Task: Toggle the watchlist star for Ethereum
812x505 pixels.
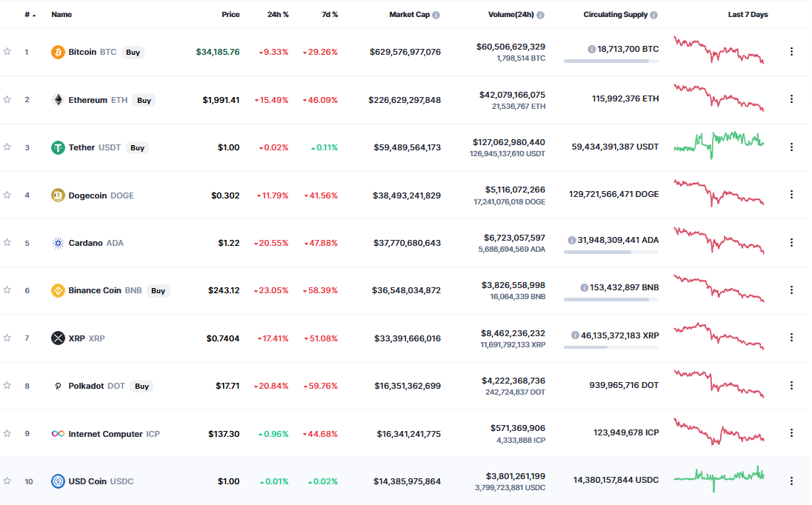Action: (x=7, y=99)
